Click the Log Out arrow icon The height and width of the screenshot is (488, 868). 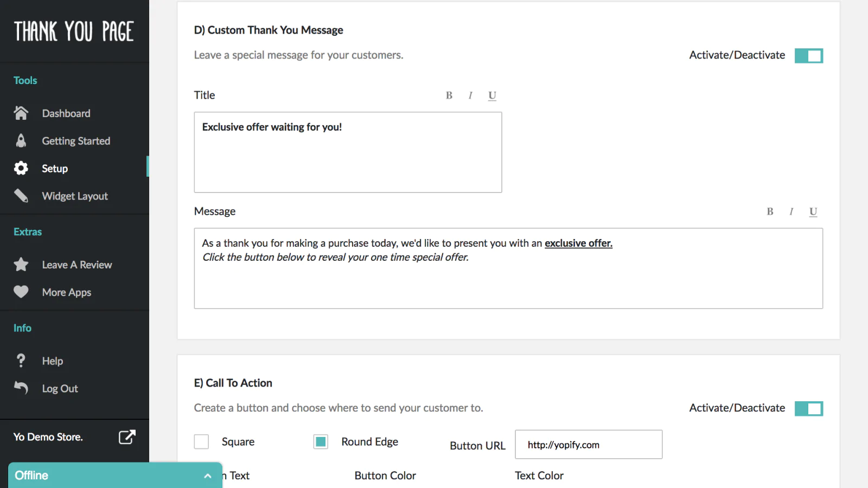point(21,388)
